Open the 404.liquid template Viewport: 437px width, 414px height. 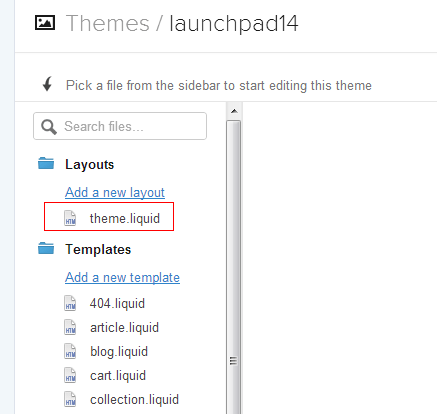117,304
